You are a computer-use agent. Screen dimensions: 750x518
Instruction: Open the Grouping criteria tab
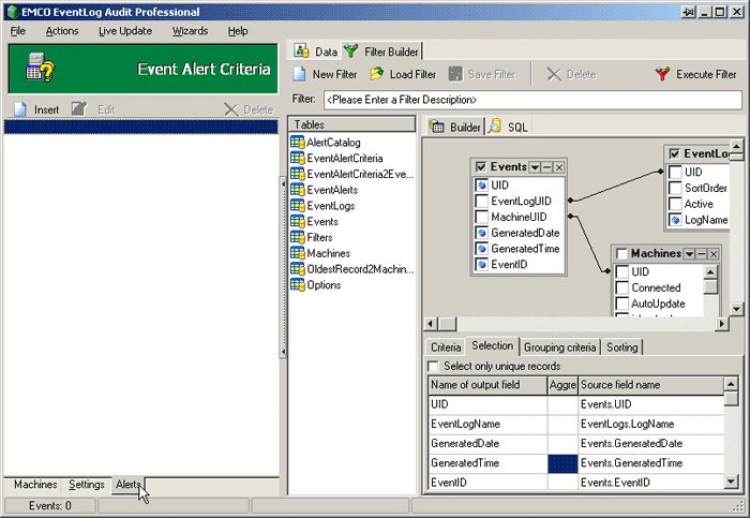(560, 347)
